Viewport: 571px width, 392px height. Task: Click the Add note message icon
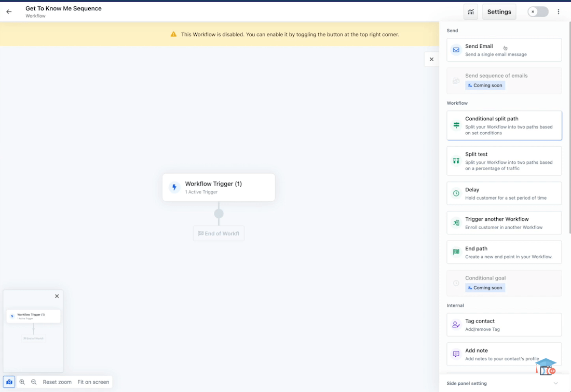click(456, 354)
